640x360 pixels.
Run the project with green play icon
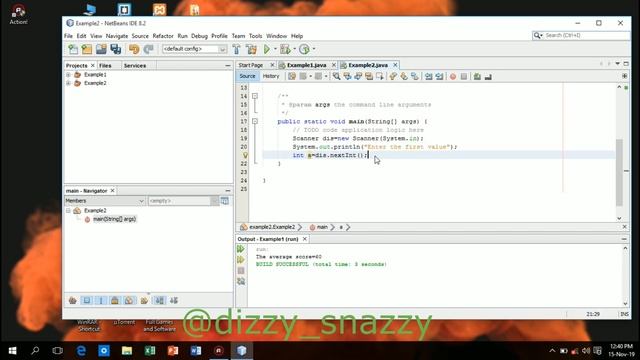pyautogui.click(x=267, y=49)
